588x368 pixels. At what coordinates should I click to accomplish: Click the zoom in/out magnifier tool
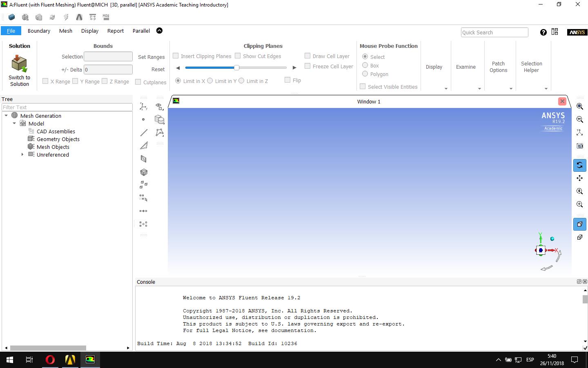579,191
